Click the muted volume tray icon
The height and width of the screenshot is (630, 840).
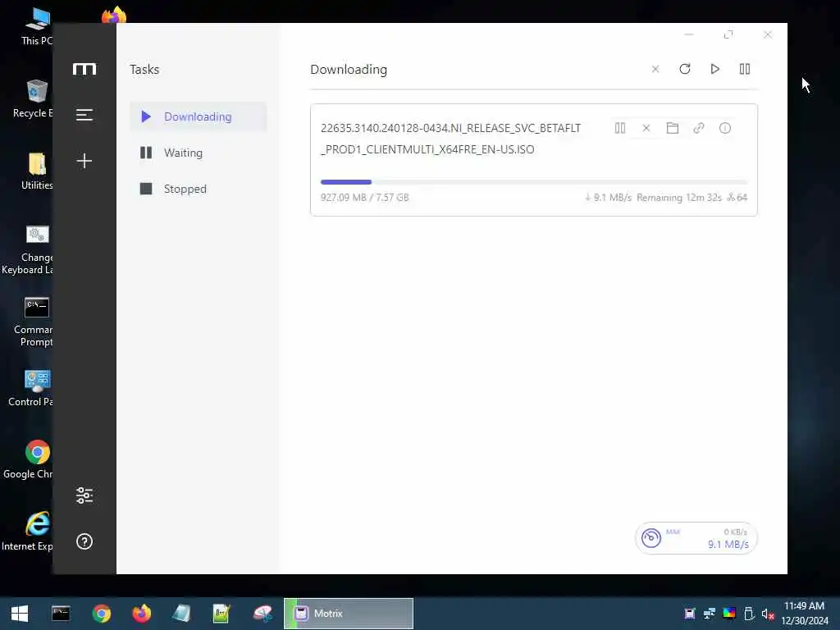(768, 614)
